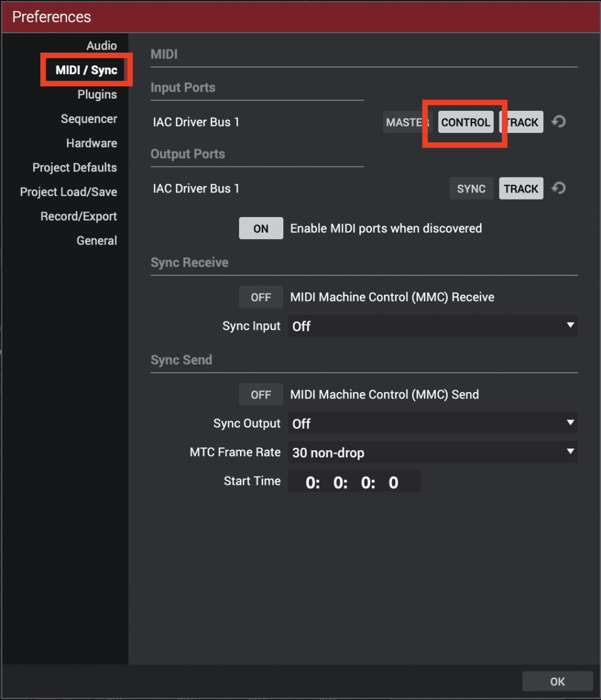Open Project Load/Save preferences

click(x=68, y=192)
